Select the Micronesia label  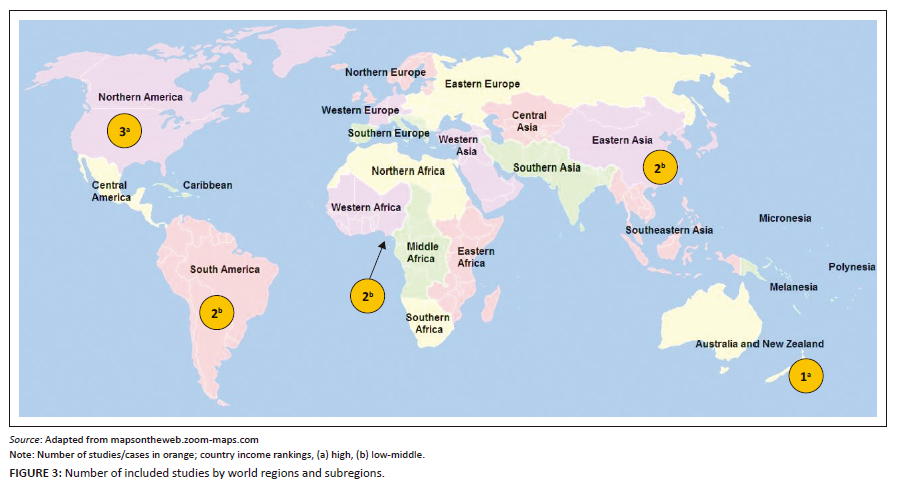(785, 218)
